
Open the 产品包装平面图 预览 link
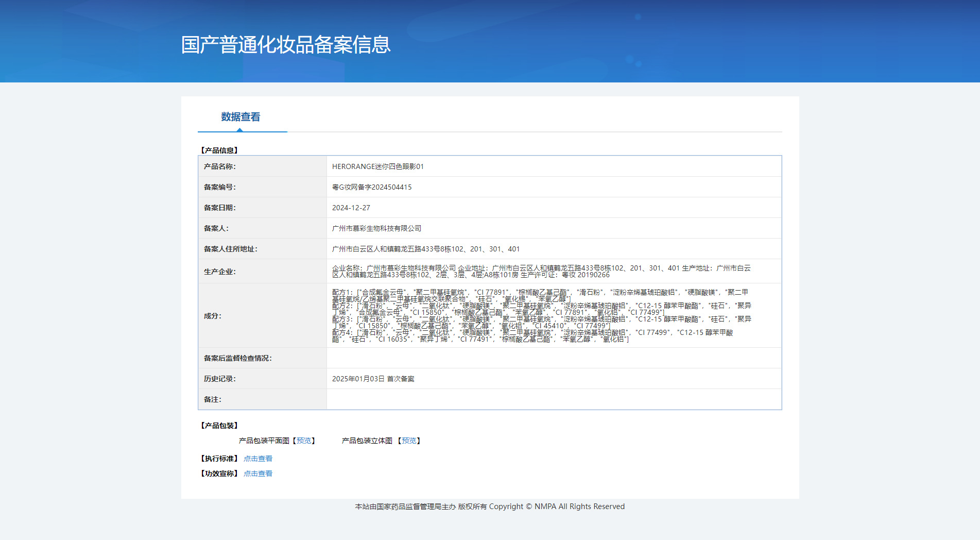304,441
